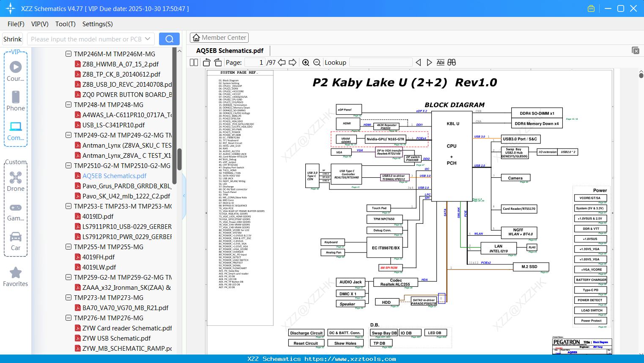Zoom in on the schematic

[x=306, y=63]
